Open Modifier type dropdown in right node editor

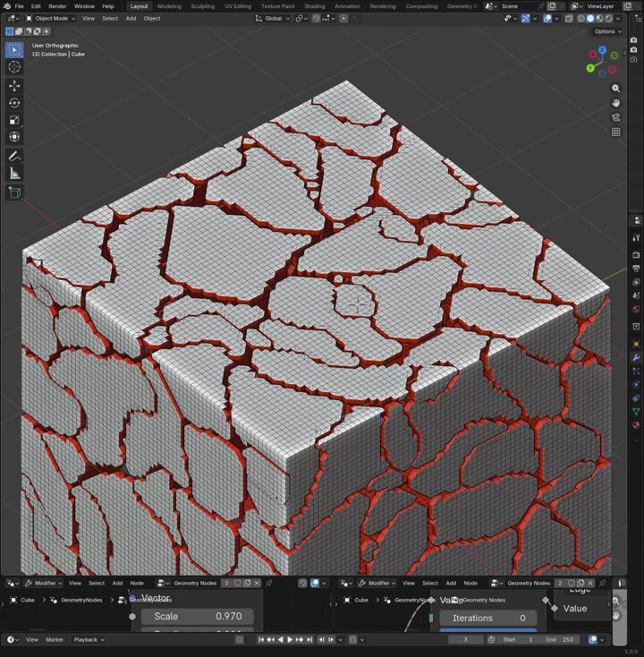coord(377,583)
